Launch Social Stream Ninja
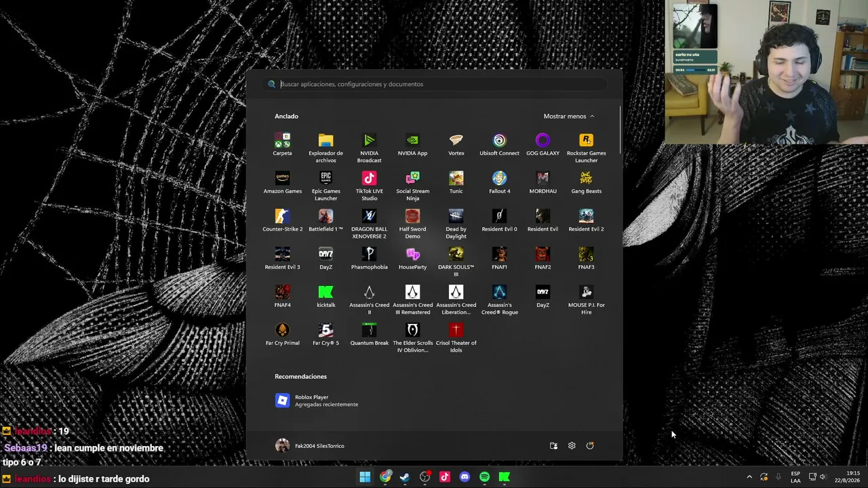 [412, 186]
